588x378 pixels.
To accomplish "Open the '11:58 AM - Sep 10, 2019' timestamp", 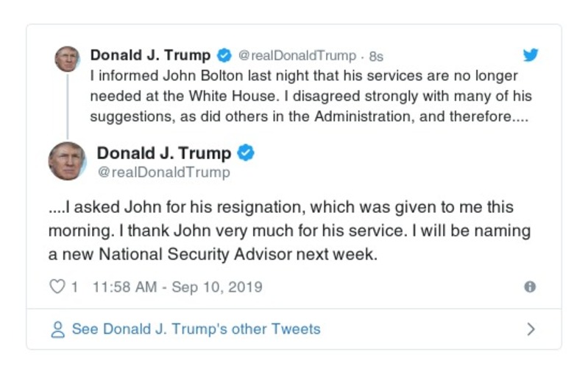I will [x=177, y=287].
